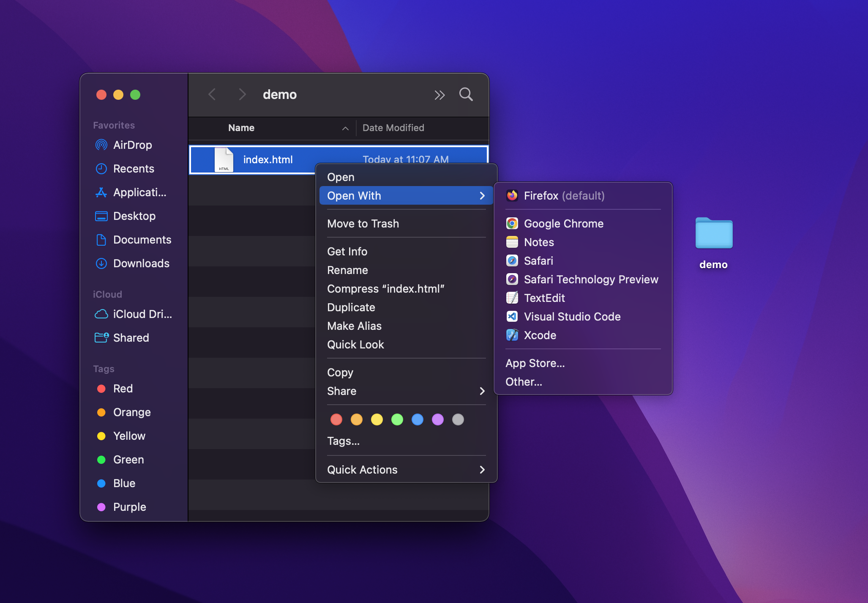Click the green zoom window button
The width and height of the screenshot is (868, 603).
pos(135,95)
